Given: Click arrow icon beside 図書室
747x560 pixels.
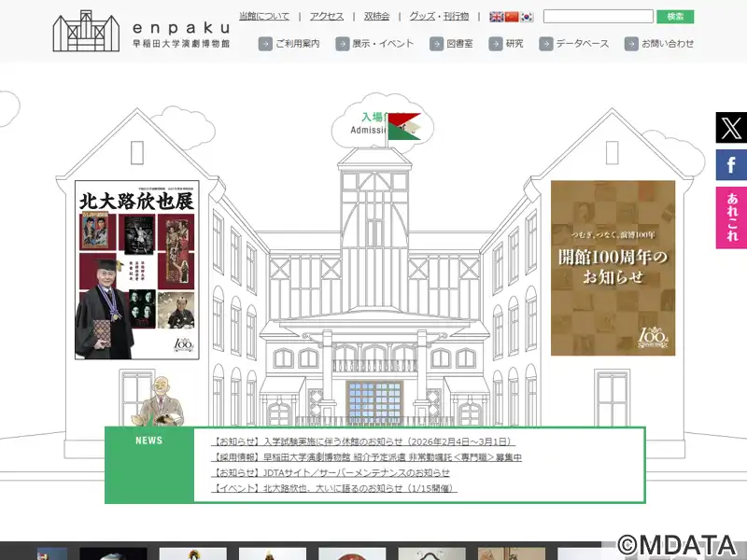Looking at the screenshot, I should pos(436,44).
